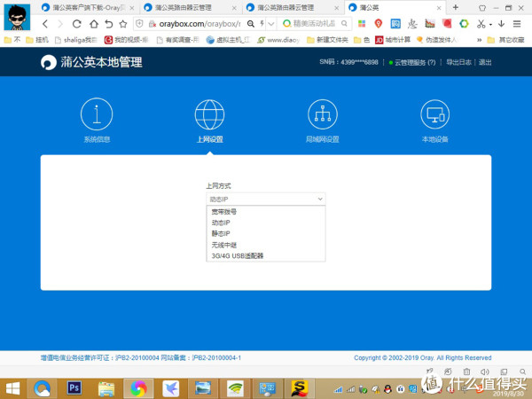Reload the page with refresh icon
This screenshot has height=399, width=532.
[77, 24]
